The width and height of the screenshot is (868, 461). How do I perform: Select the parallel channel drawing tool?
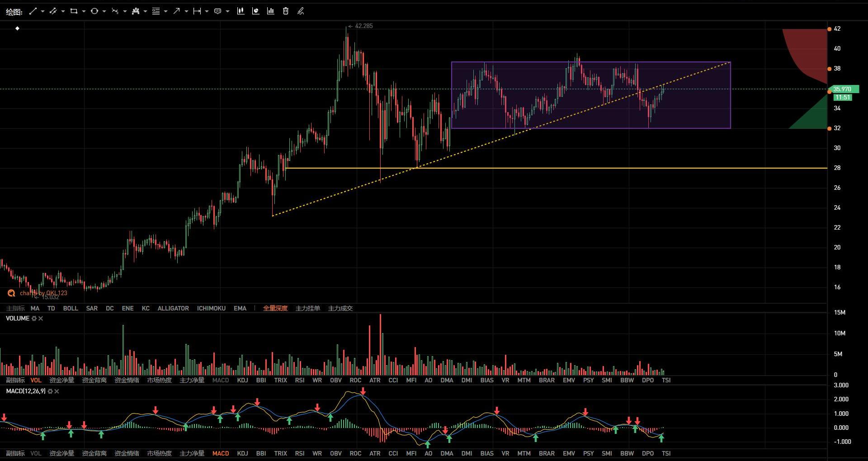tap(53, 11)
